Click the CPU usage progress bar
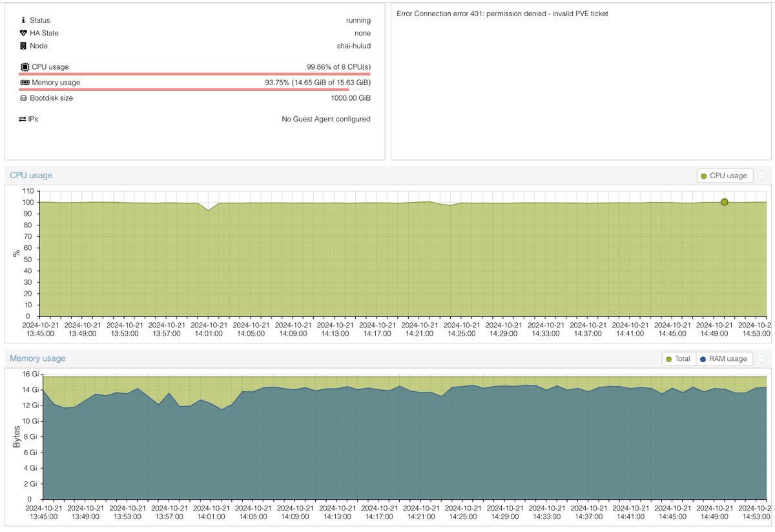The height and width of the screenshot is (532, 775). point(194,74)
